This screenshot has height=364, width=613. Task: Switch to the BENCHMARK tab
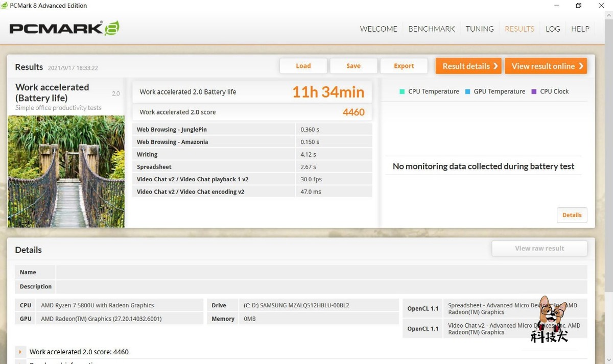coord(431,29)
